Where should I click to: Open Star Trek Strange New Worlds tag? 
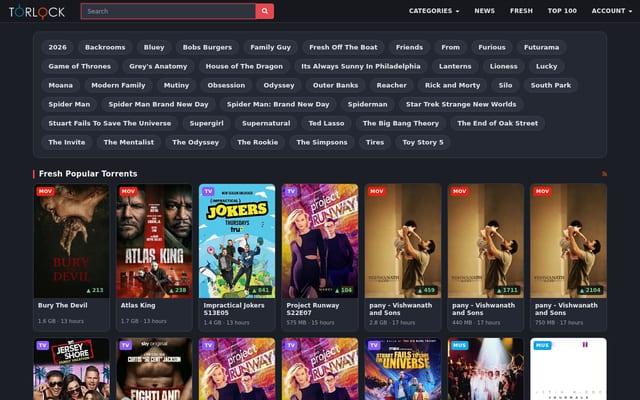[461, 104]
